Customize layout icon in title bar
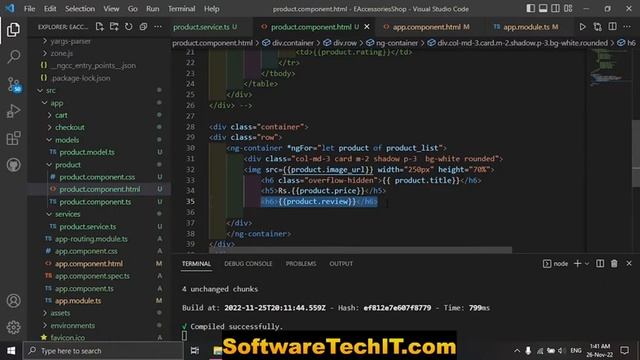The image size is (640, 360). pos(568,8)
